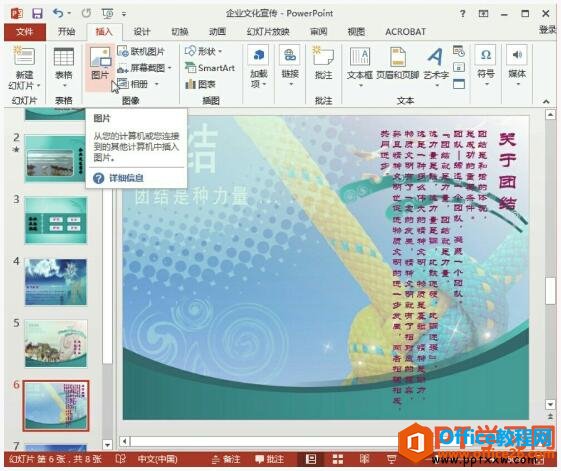Switch to Reading view icon
Screen dimensions: 561x471
pos(364,459)
